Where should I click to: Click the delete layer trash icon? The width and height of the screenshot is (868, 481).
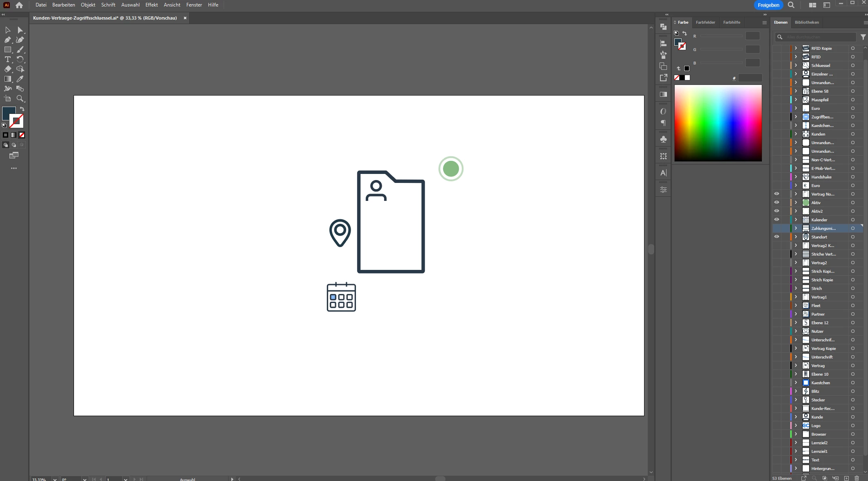click(857, 478)
